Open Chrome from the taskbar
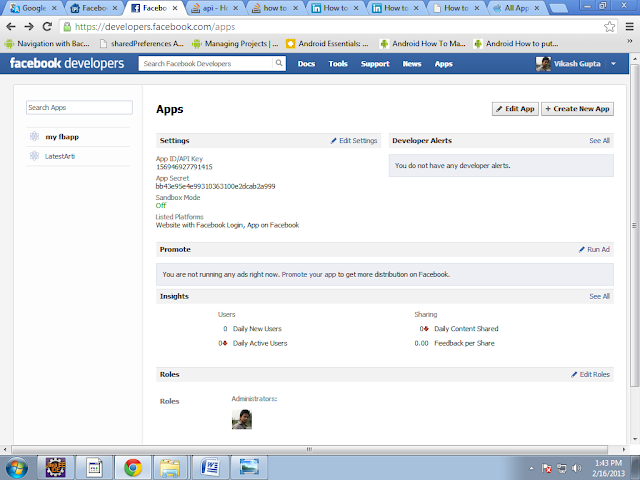 coord(133,467)
